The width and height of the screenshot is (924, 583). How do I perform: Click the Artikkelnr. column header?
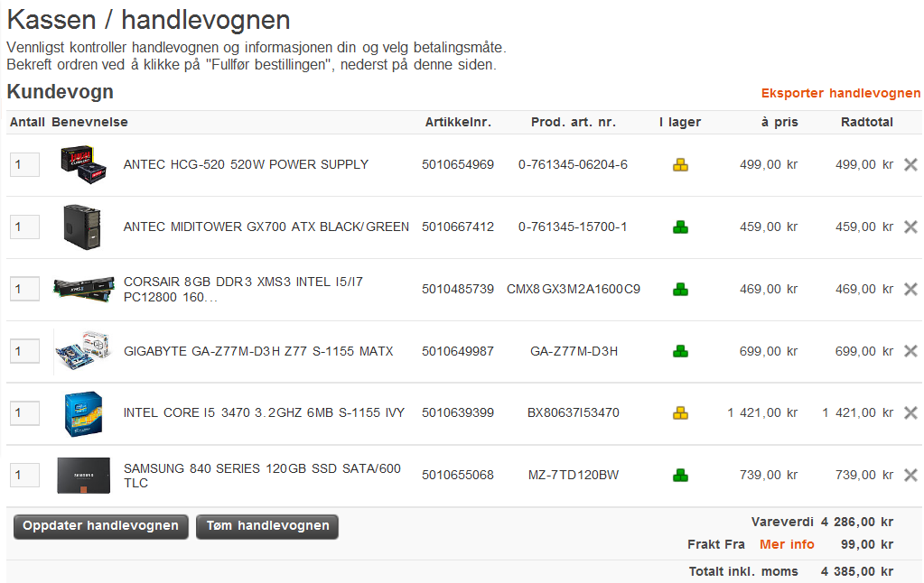tap(458, 122)
